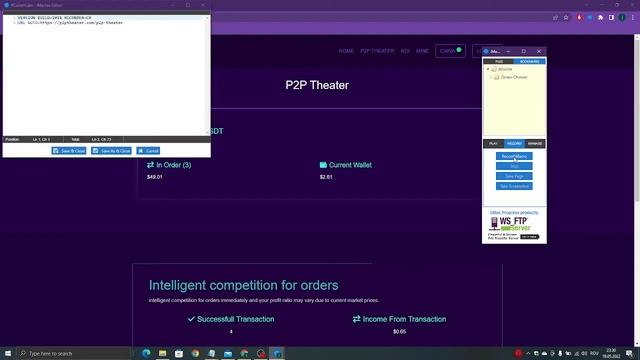Bookmark this page with the star icon
The image size is (640, 360).
(566, 18)
